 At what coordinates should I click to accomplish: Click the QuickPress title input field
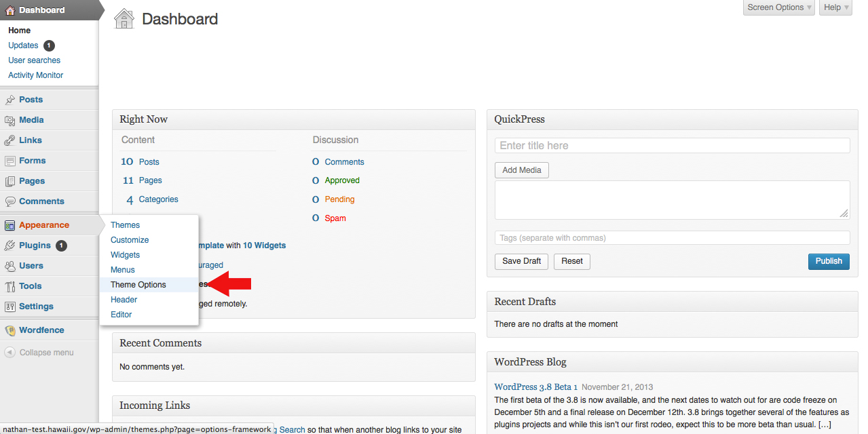pyautogui.click(x=672, y=146)
